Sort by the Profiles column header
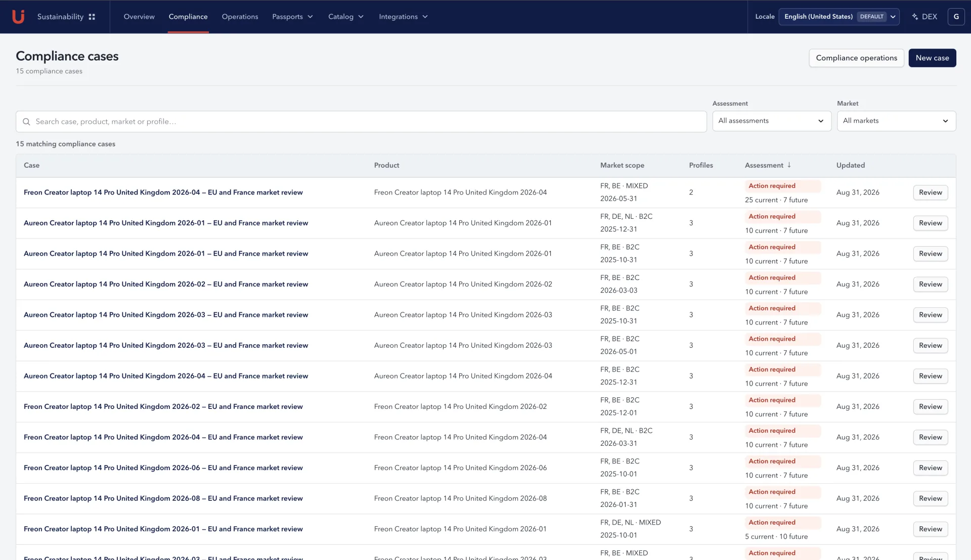This screenshot has height=560, width=971. [701, 165]
